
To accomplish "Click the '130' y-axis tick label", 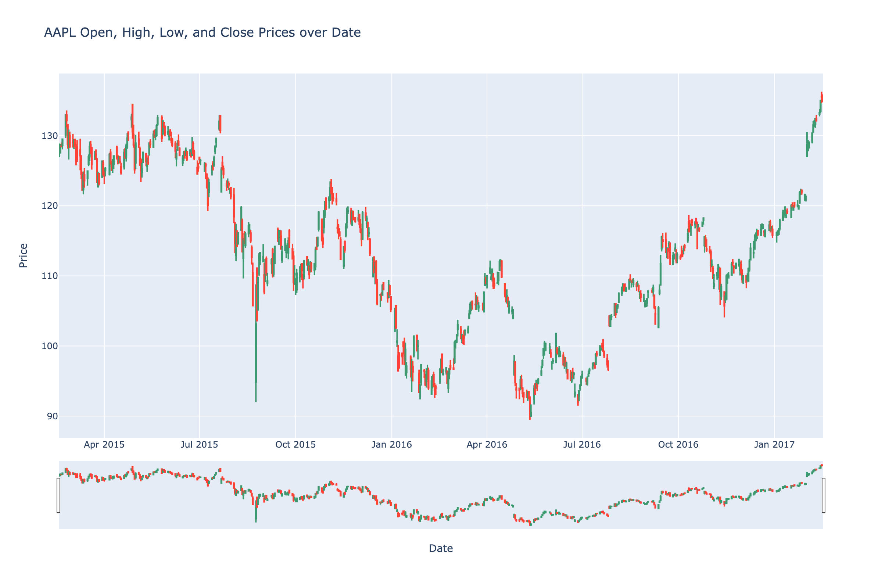I will click(50, 136).
